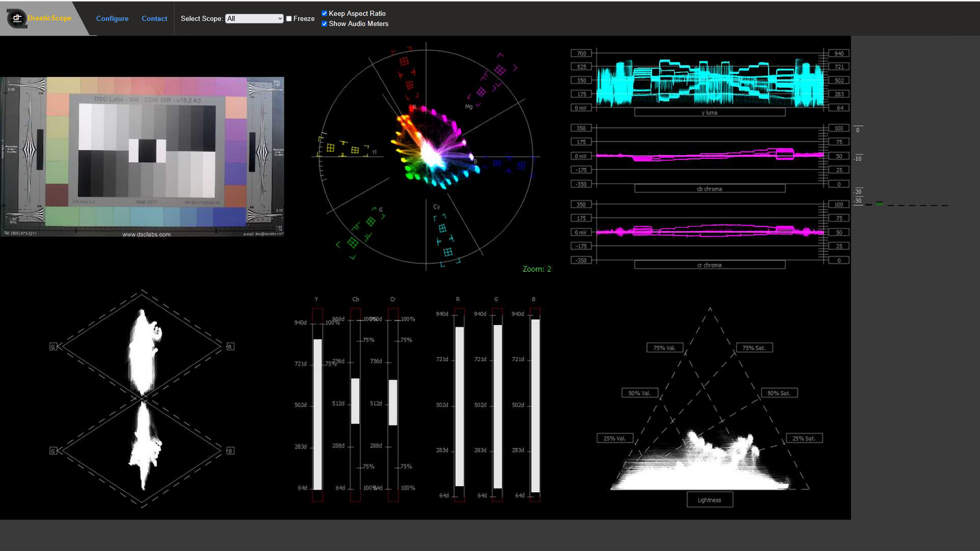Click the cb chroma waveform label
This screenshot has width=980, height=551.
coord(709,189)
